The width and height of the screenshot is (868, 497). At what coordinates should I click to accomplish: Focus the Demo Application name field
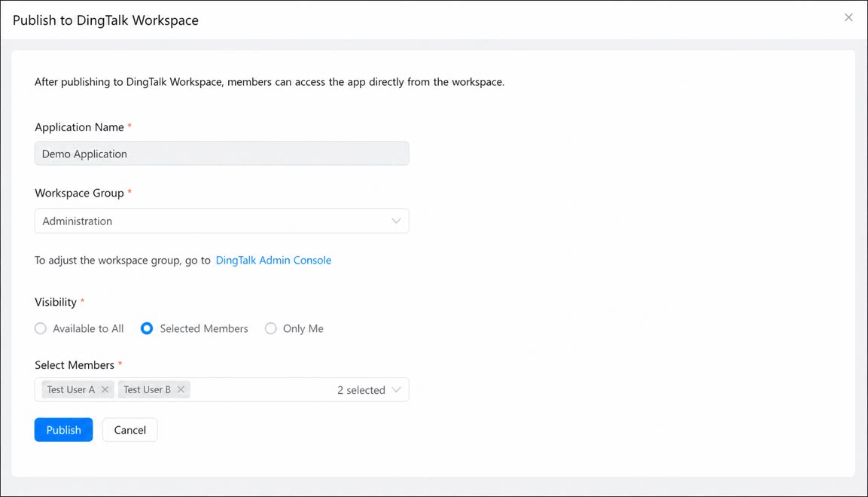pos(221,154)
